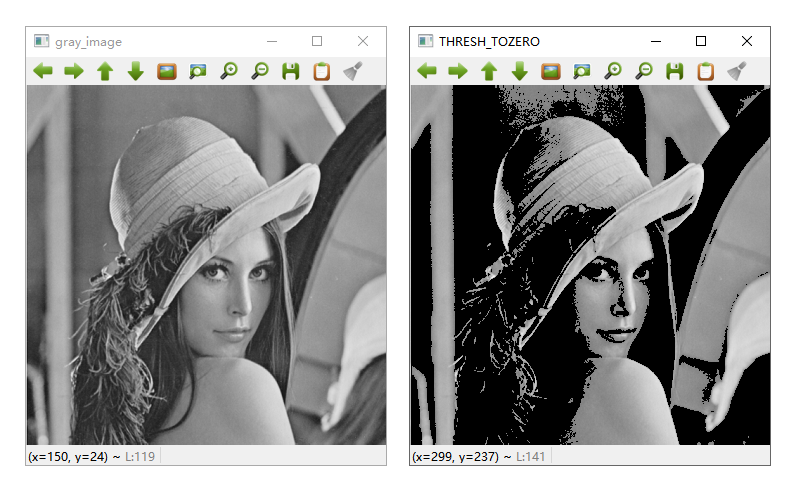Click the gray_image title text
Image resolution: width=797 pixels, height=496 pixels.
pos(88,42)
